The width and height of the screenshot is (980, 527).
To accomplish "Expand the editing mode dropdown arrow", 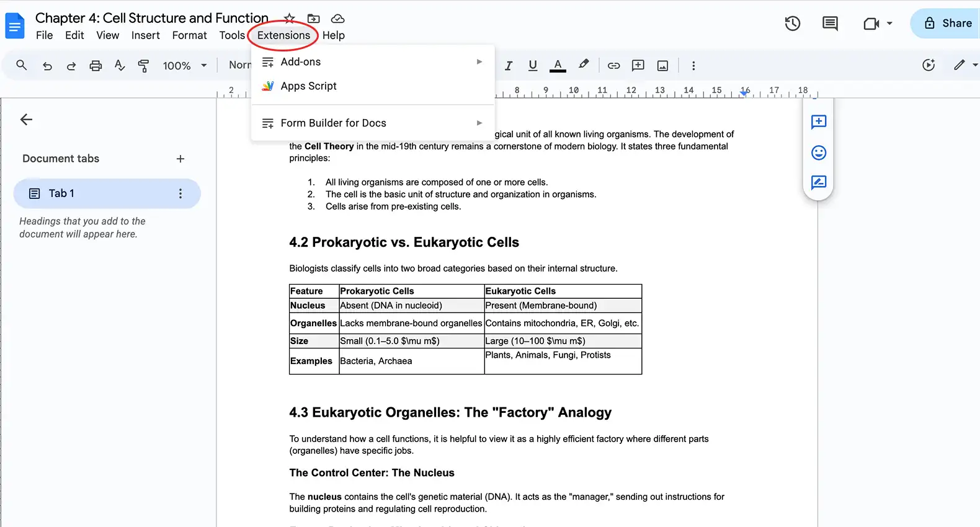I will [x=975, y=65].
